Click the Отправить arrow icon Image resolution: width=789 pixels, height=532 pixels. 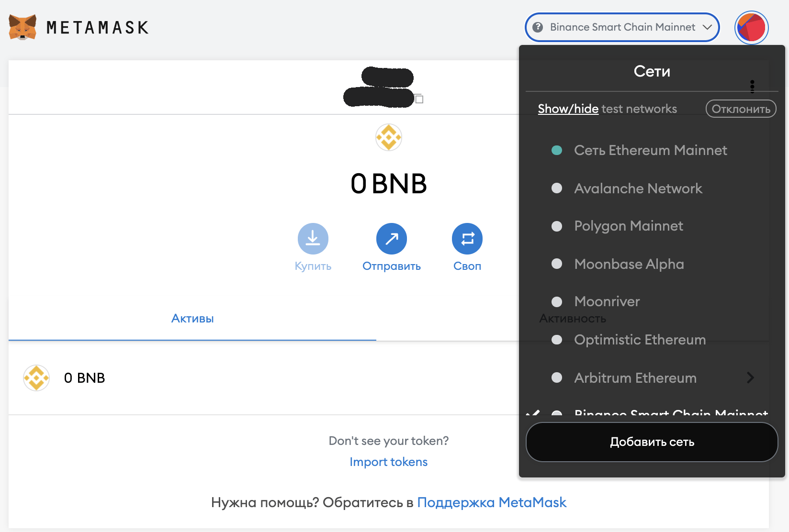(392, 239)
